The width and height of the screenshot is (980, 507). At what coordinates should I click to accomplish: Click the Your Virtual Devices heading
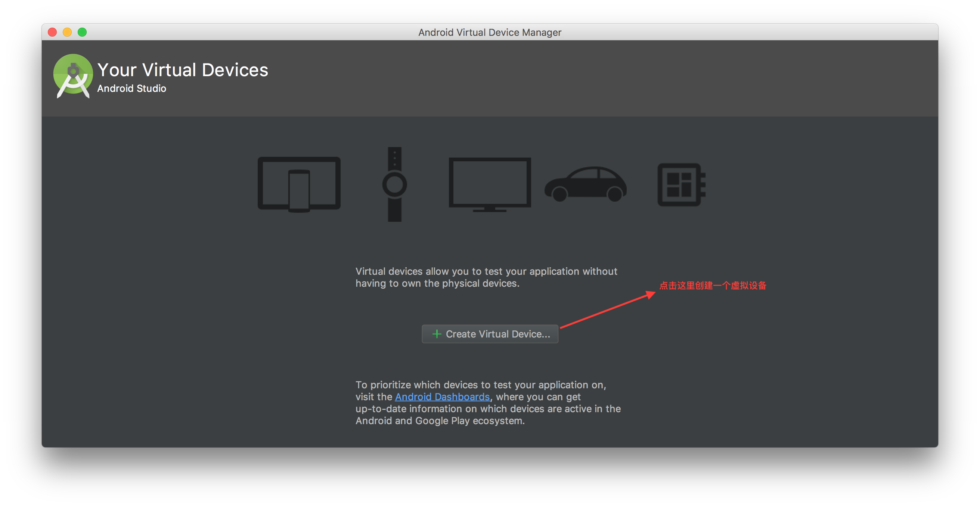pyautogui.click(x=183, y=70)
